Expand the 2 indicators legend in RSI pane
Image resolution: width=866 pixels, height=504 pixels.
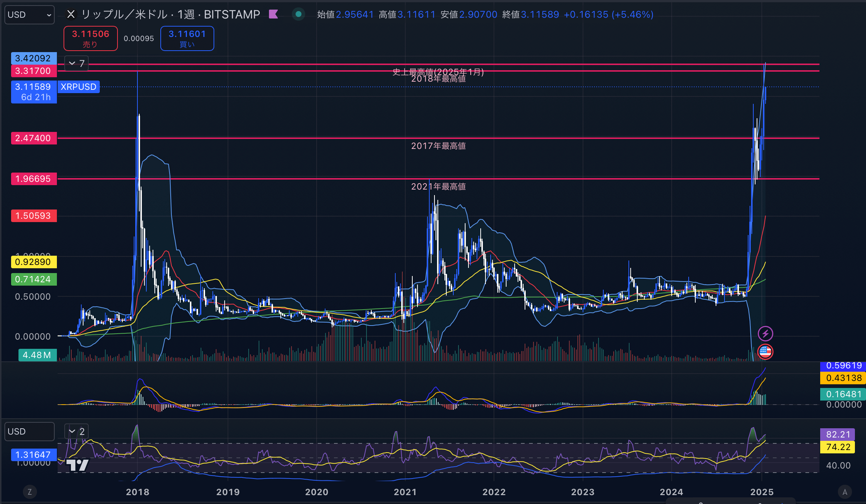point(76,431)
